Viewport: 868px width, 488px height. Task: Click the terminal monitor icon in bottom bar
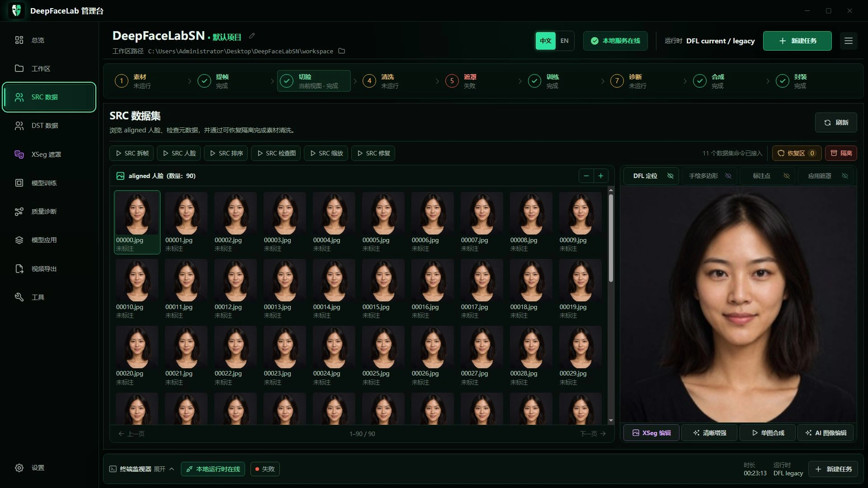tap(113, 469)
